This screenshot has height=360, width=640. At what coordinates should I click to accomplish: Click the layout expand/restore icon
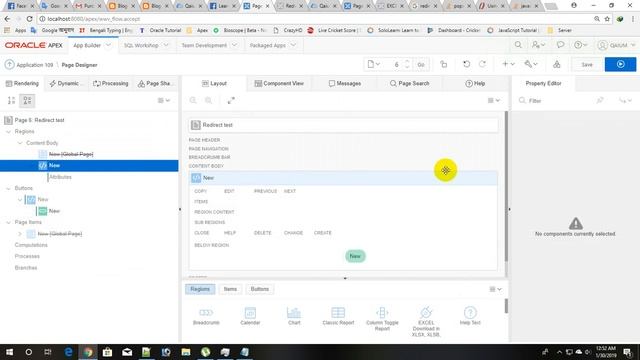tap(231, 100)
